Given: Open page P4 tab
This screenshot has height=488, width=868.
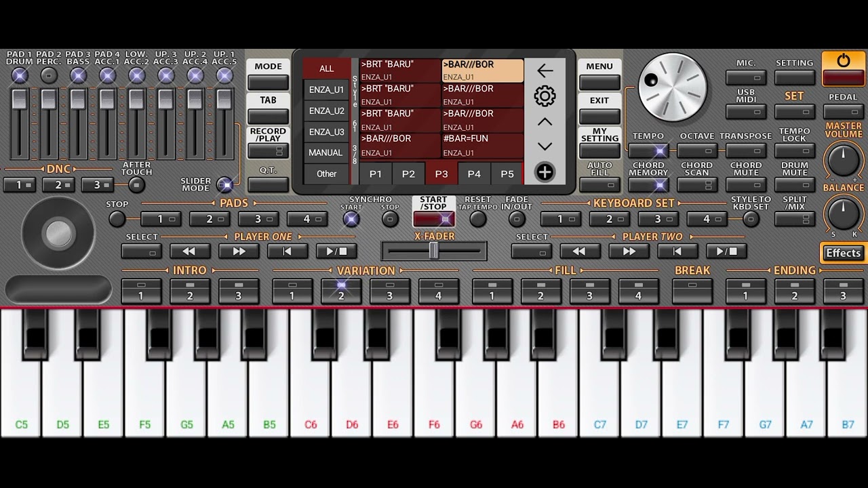Looking at the screenshot, I should 474,174.
